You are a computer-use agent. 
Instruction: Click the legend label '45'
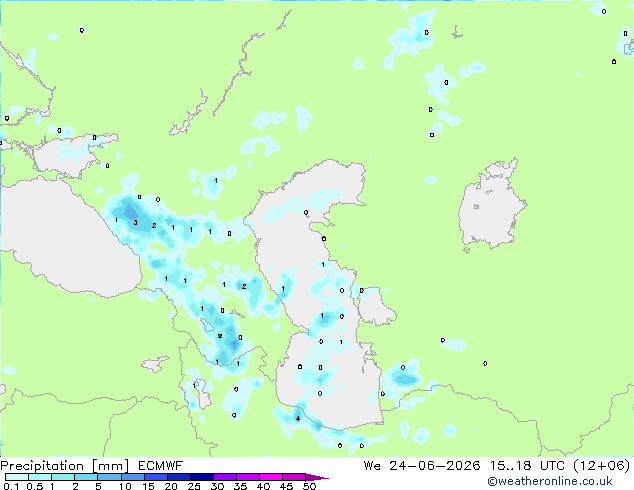point(286,486)
